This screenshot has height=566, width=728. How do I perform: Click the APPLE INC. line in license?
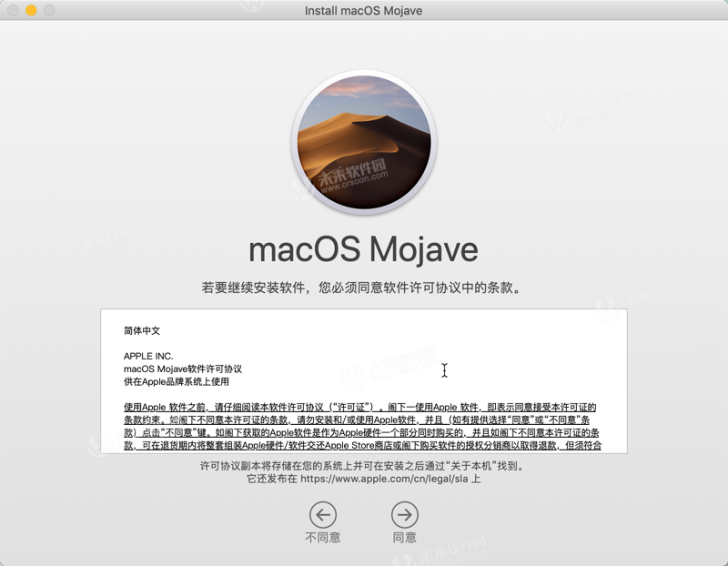click(148, 356)
